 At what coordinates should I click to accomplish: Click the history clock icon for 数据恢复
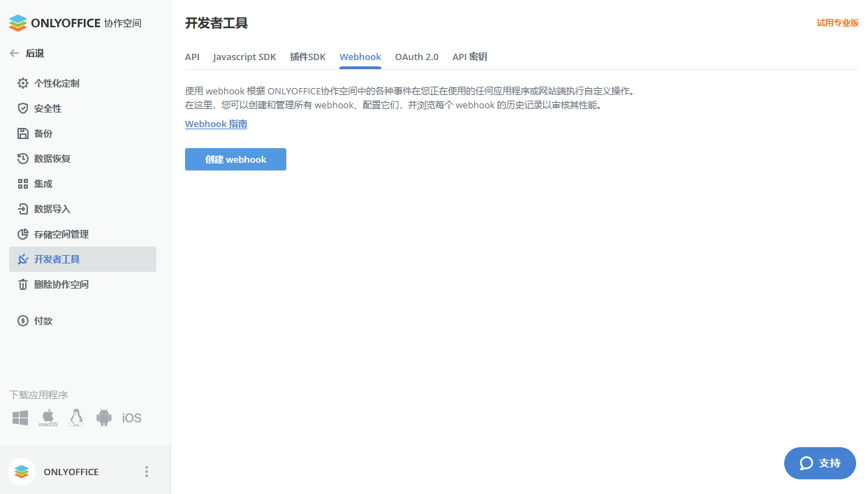[x=23, y=159]
